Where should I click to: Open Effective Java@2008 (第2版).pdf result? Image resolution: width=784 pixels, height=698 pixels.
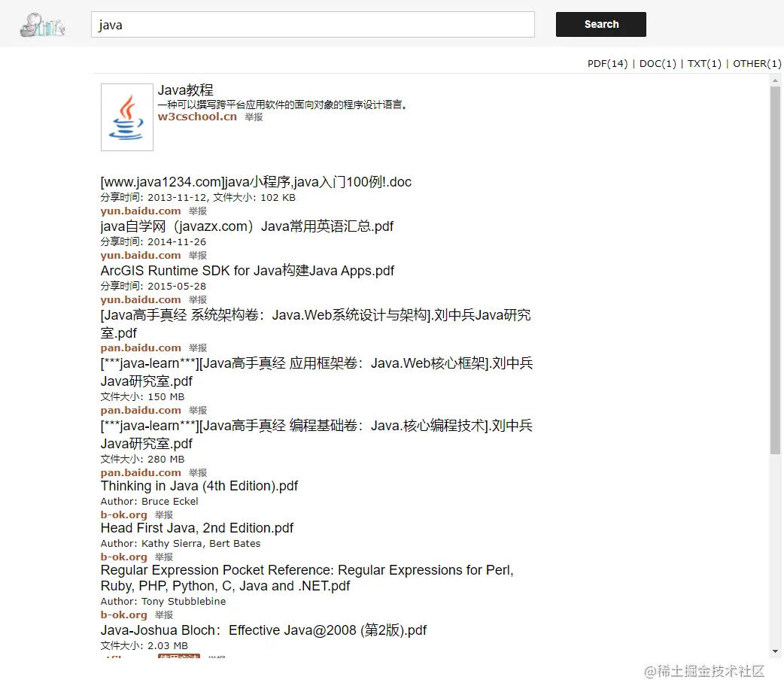click(263, 630)
